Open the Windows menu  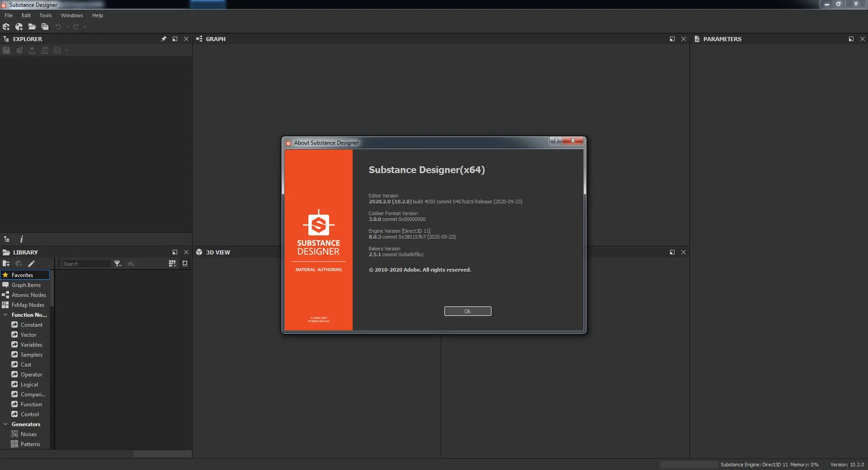tap(72, 15)
